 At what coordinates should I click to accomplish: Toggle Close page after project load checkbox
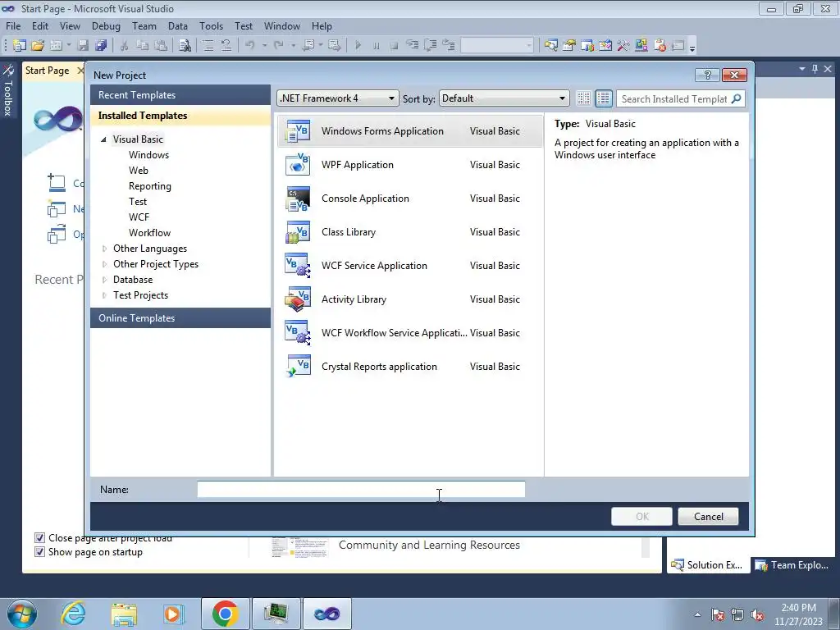click(x=39, y=537)
